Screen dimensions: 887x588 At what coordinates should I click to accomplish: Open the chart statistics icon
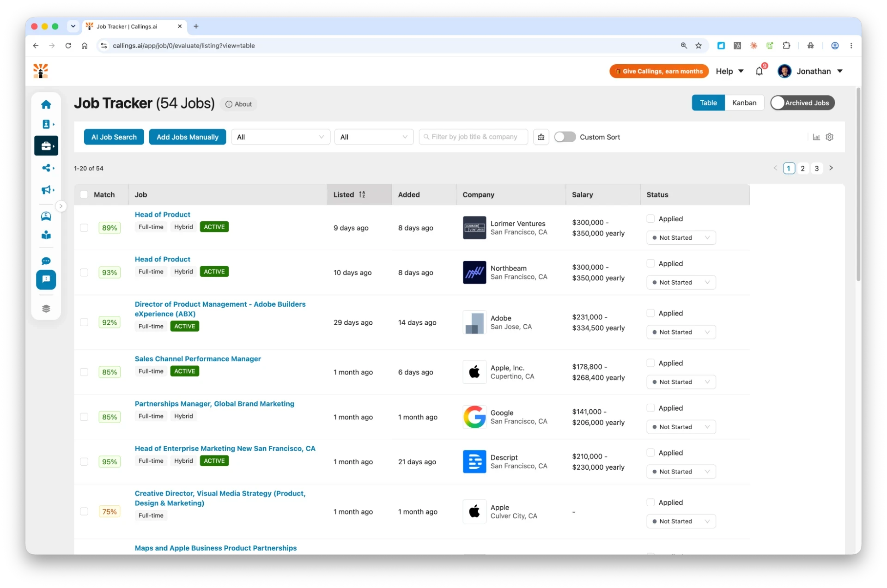(816, 137)
